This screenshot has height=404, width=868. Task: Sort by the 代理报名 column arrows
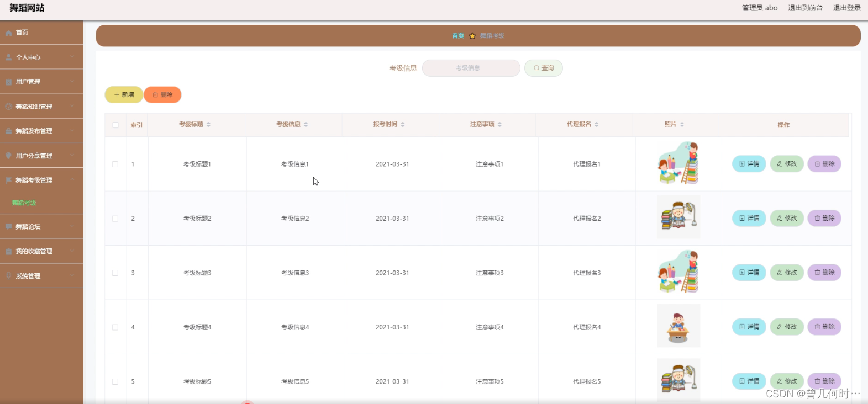point(597,125)
